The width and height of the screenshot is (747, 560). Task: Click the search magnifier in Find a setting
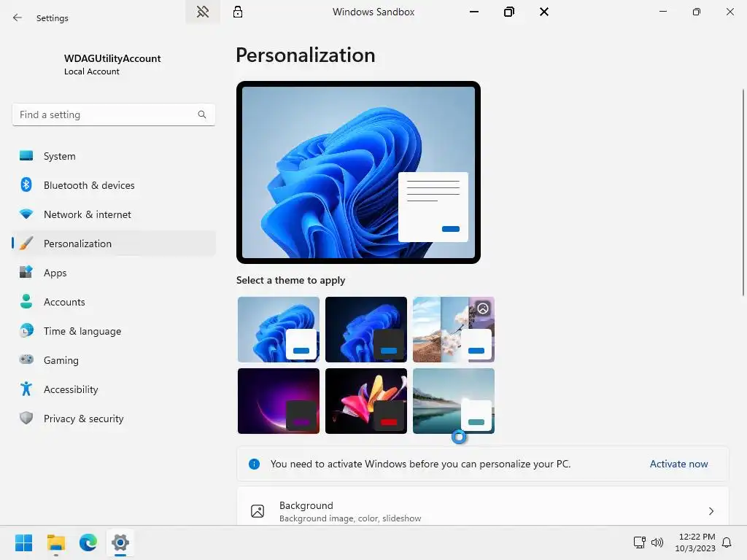[202, 114]
